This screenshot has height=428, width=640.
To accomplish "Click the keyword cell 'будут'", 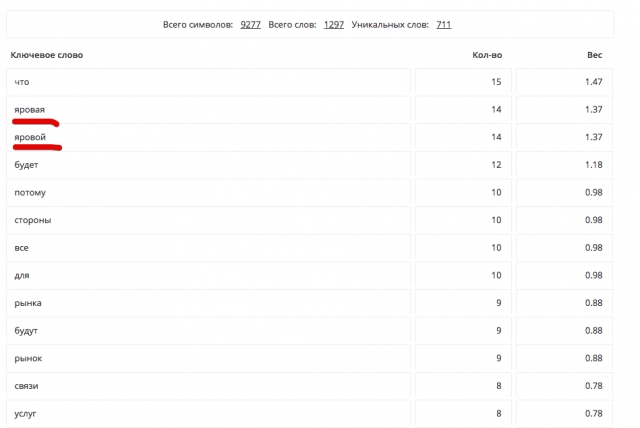I will coord(208,330).
